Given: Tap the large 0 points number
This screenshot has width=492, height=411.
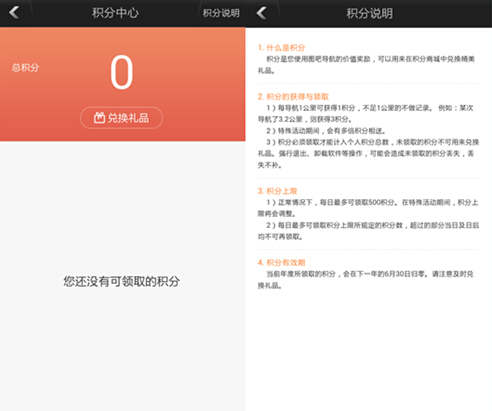Looking at the screenshot, I should pyautogui.click(x=122, y=72).
